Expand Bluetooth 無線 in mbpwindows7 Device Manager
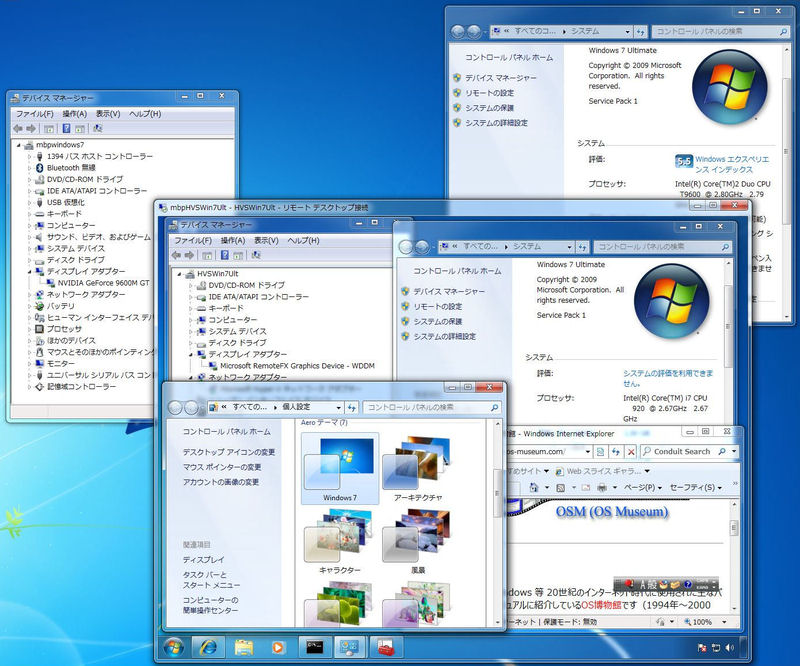The height and width of the screenshot is (666, 800). [30, 168]
